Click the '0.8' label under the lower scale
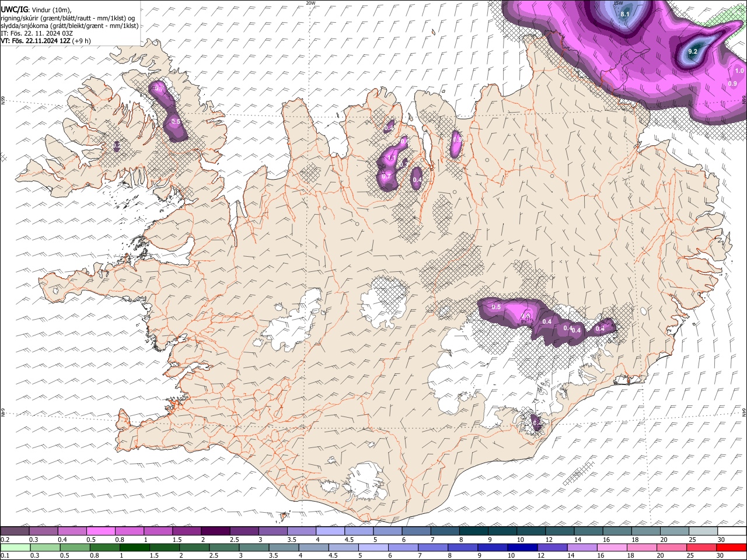This screenshot has width=747, height=560. click(x=95, y=556)
